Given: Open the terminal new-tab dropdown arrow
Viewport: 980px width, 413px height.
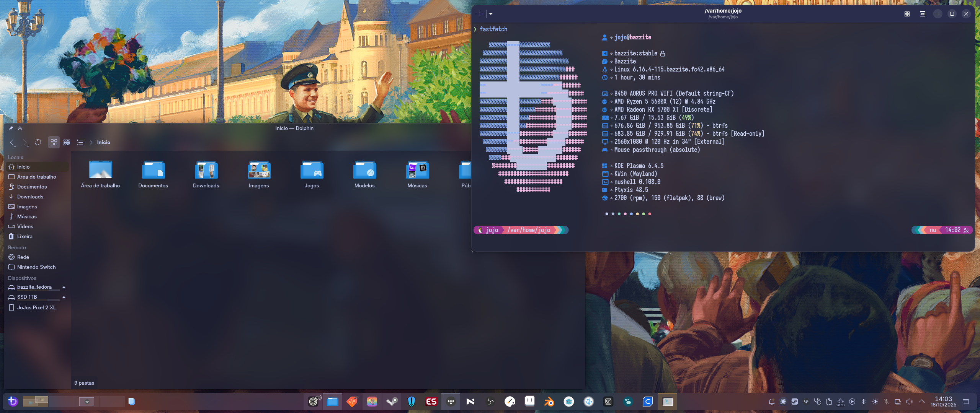Looking at the screenshot, I should coord(491,14).
